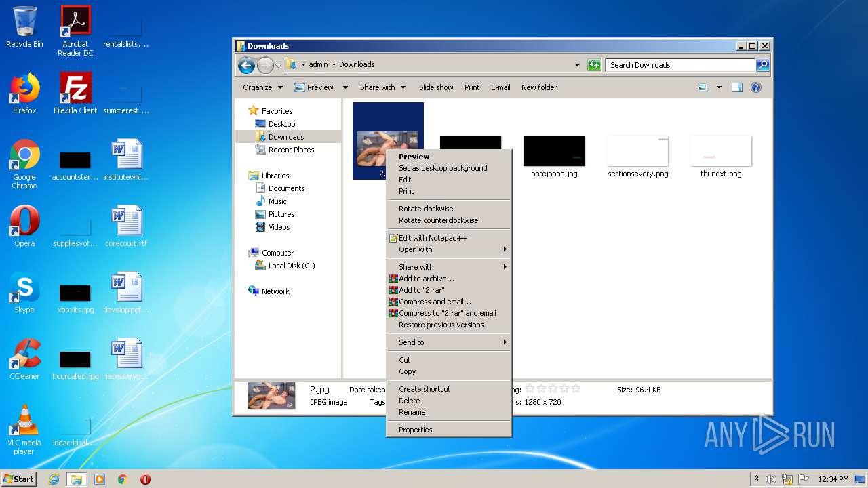This screenshot has width=868, height=488.
Task: Open the view options dropdown arrow
Action: click(719, 87)
